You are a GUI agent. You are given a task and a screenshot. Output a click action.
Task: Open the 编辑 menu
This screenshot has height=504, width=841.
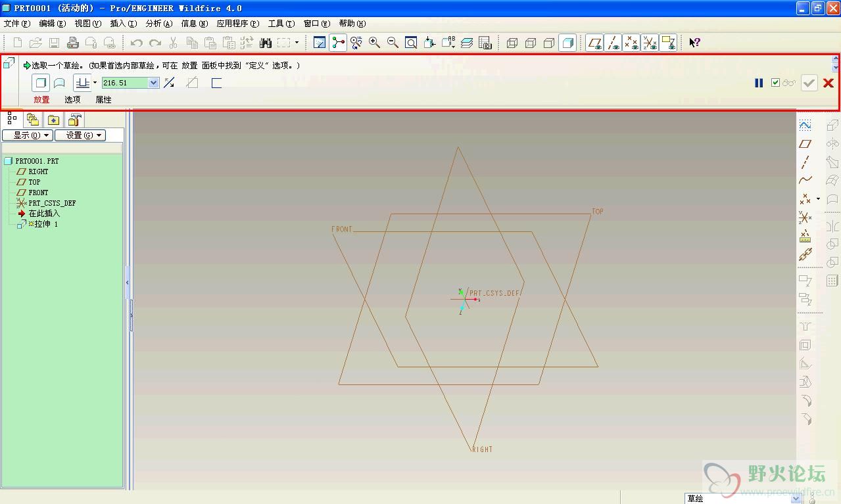point(53,24)
